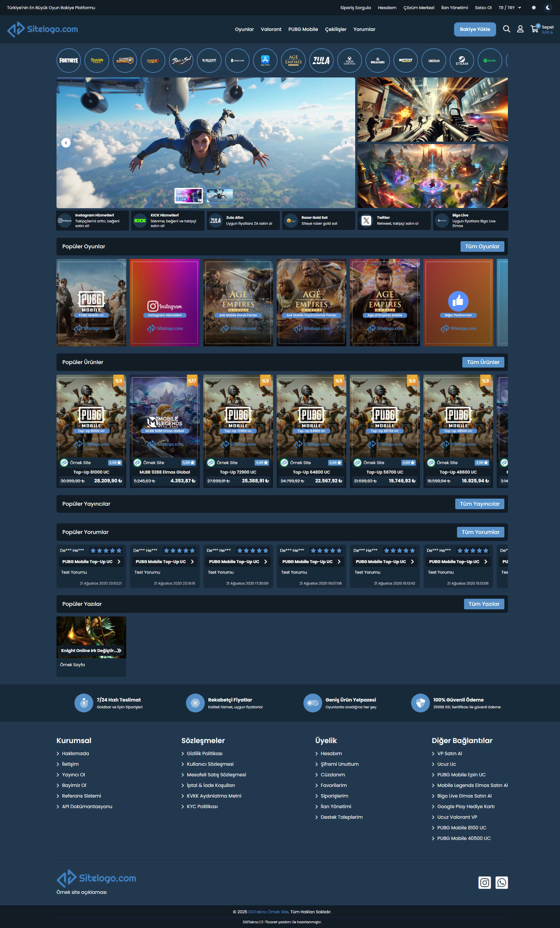The image size is (560, 928).
Task: Select the skydiver banner slide thumbnail
Action: [220, 196]
